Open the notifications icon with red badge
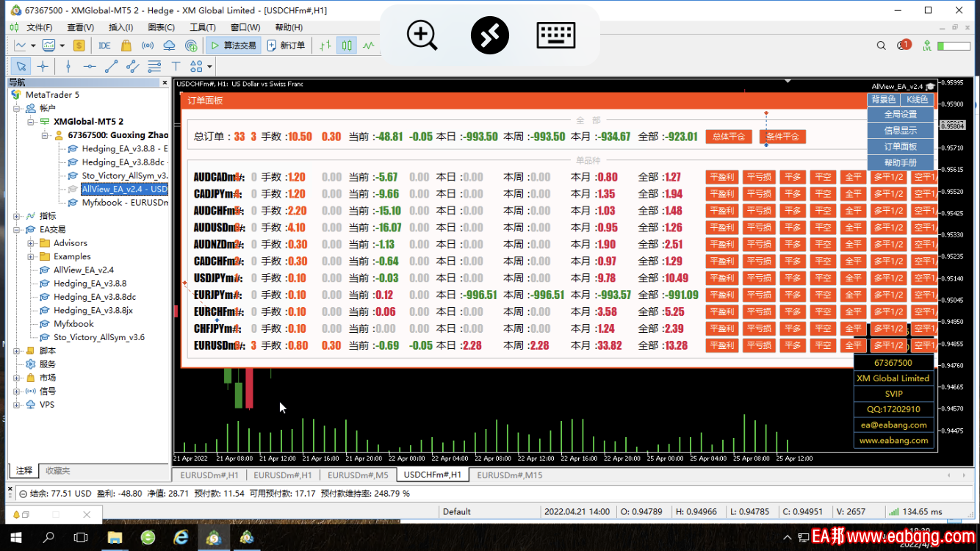 click(904, 46)
